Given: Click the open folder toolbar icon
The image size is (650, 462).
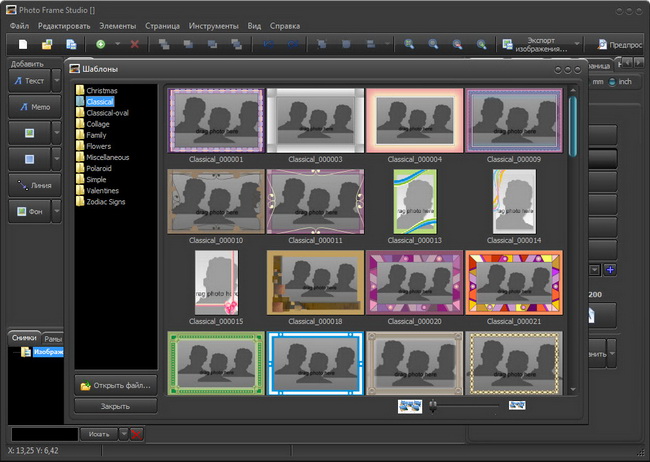Looking at the screenshot, I should pos(46,45).
